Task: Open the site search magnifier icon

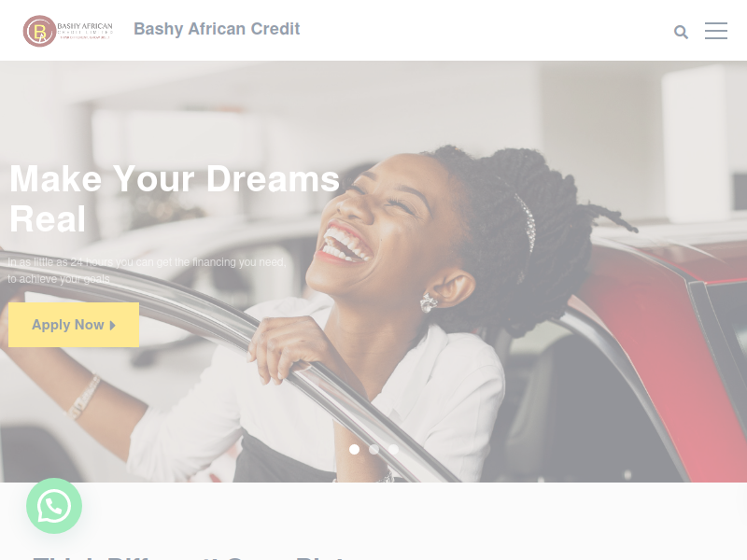Action: tap(681, 32)
